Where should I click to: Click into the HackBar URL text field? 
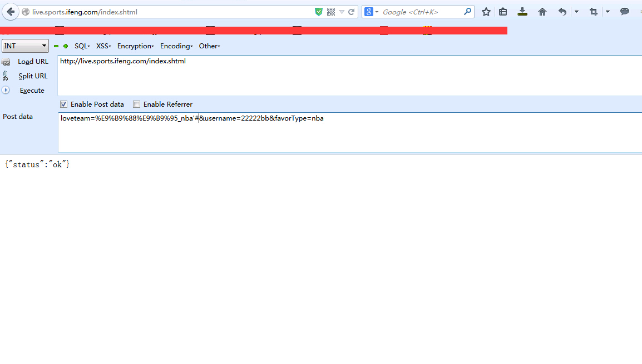pos(350,76)
